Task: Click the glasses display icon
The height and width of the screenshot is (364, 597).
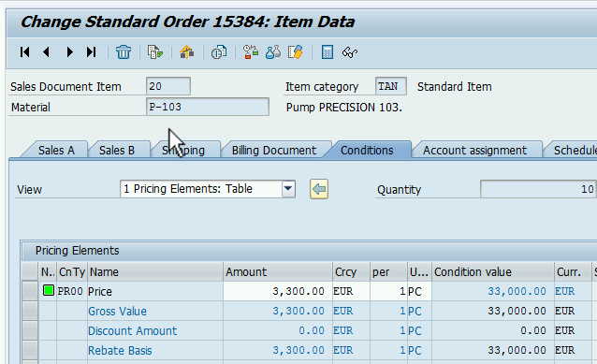Action: click(x=350, y=52)
